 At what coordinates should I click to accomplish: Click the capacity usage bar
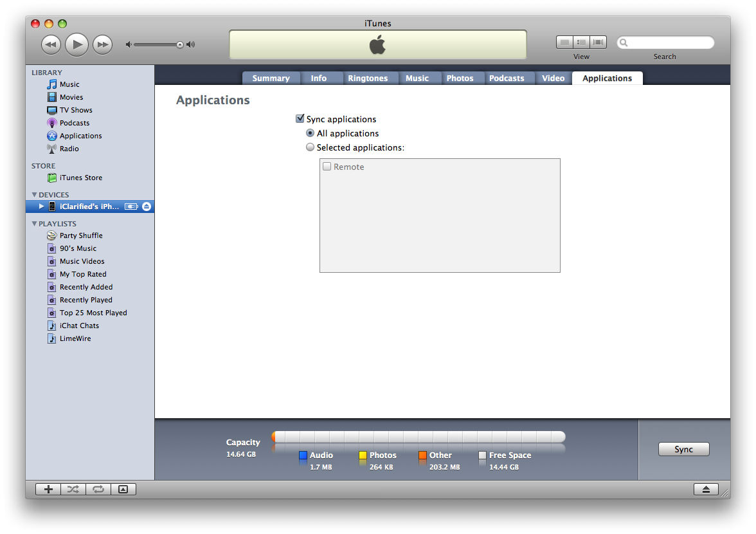[419, 437]
